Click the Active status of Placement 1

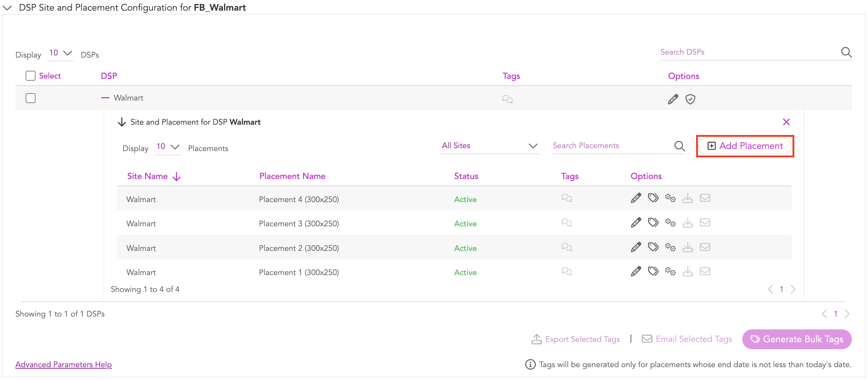[466, 273]
